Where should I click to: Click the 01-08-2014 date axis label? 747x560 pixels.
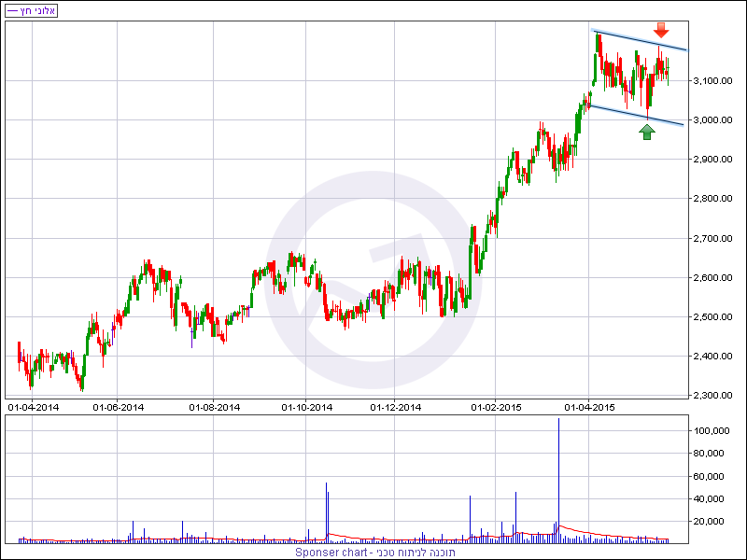pyautogui.click(x=215, y=408)
